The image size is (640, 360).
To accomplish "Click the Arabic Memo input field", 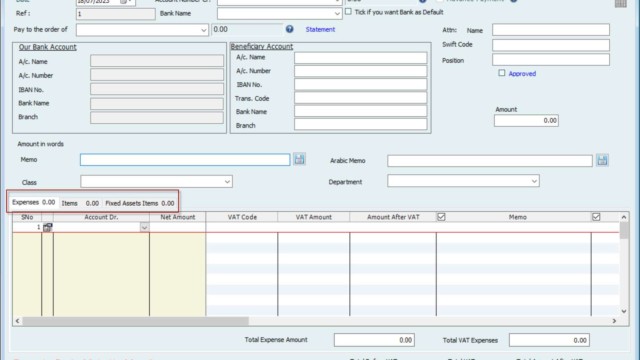I will (x=490, y=160).
